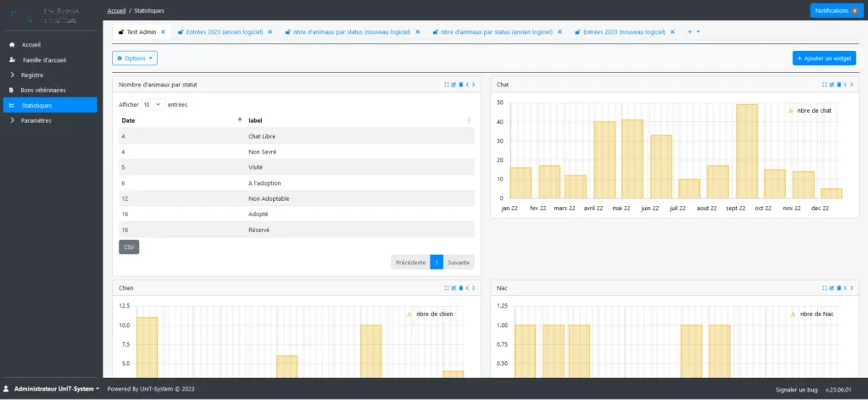Open the Options dropdown
This screenshot has width=868, height=400.
[x=135, y=58]
